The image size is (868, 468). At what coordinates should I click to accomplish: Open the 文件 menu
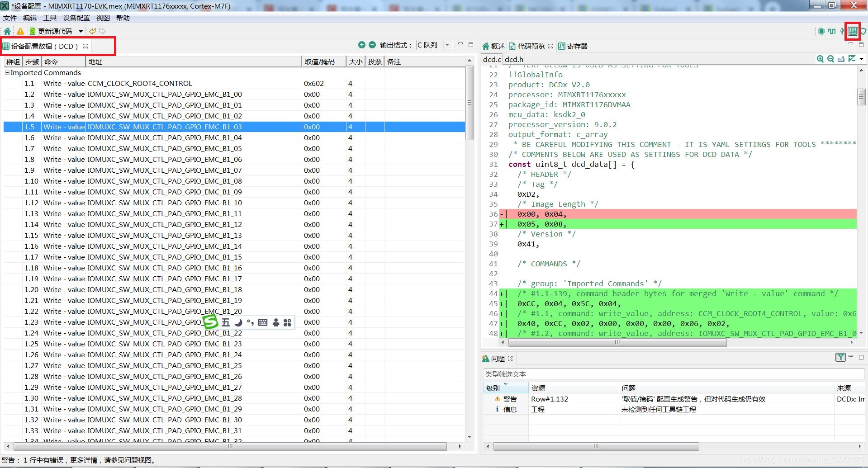[9, 18]
